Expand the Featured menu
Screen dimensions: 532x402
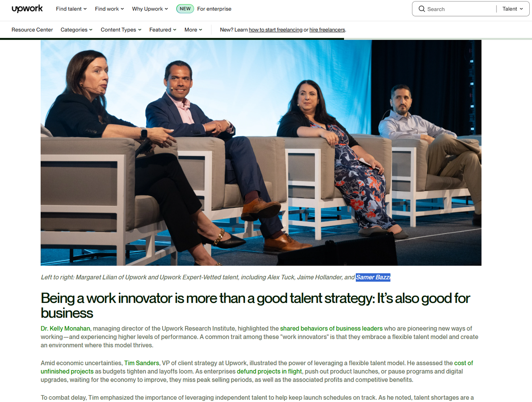click(x=163, y=30)
